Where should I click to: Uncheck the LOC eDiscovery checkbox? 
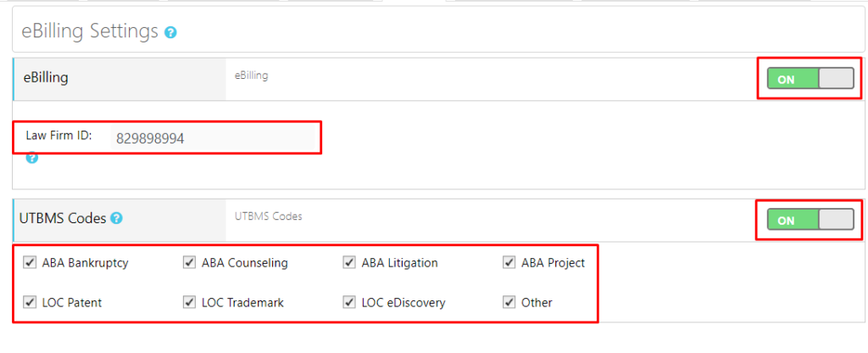pos(349,302)
